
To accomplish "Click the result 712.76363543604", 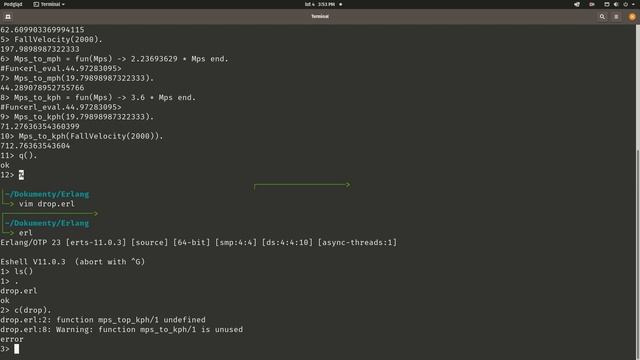I will pos(35,146).
